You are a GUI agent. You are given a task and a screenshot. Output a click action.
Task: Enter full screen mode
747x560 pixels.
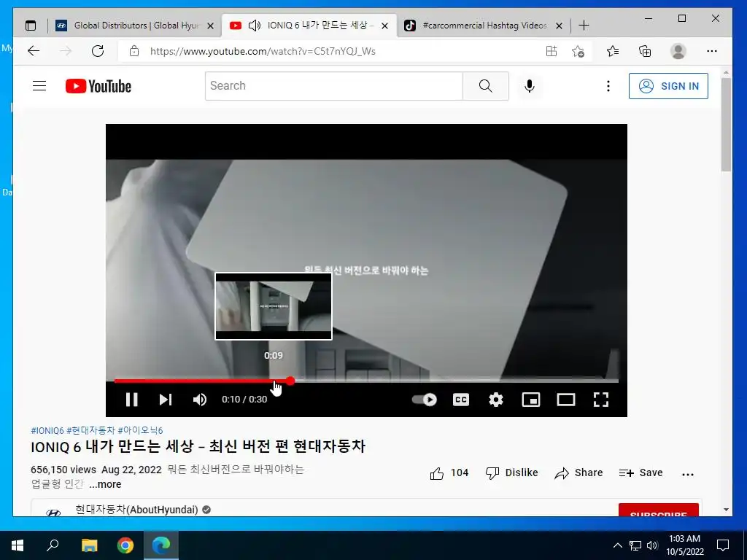[601, 400]
